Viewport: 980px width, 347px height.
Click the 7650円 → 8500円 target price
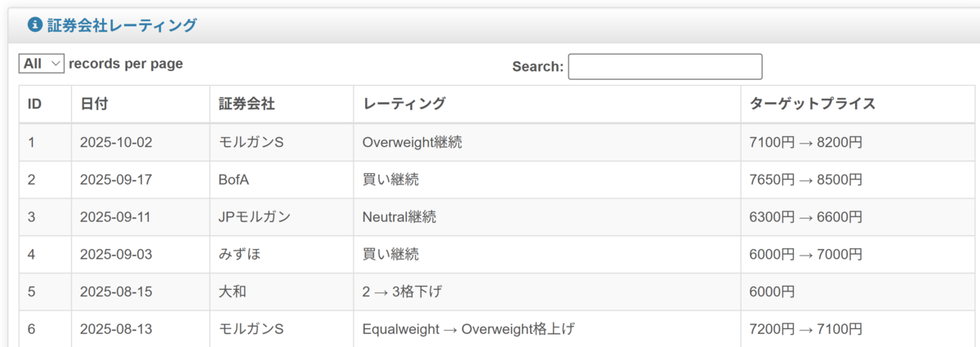(805, 180)
